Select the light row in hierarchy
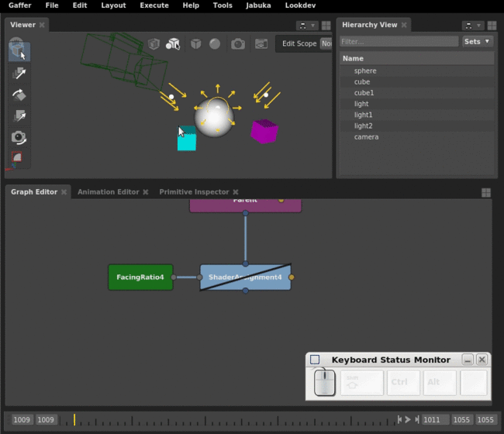 416,104
